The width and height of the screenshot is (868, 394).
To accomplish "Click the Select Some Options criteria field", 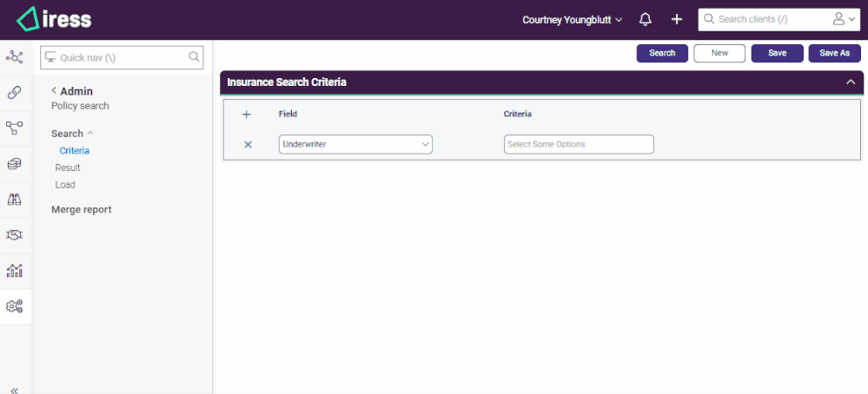I will click(x=579, y=144).
